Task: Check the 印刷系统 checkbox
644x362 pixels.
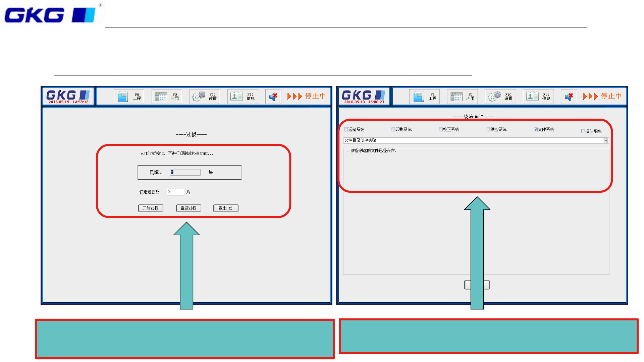Action: (x=393, y=129)
